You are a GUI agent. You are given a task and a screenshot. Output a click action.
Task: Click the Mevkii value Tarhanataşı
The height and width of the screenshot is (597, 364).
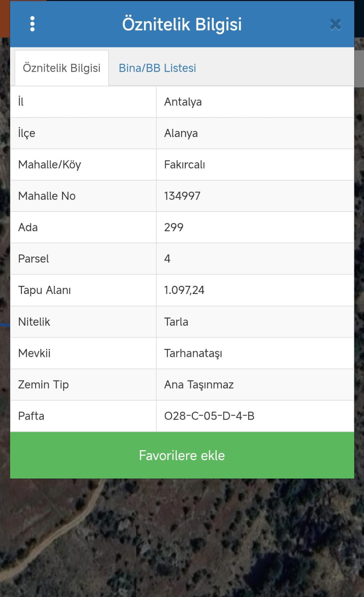point(193,353)
